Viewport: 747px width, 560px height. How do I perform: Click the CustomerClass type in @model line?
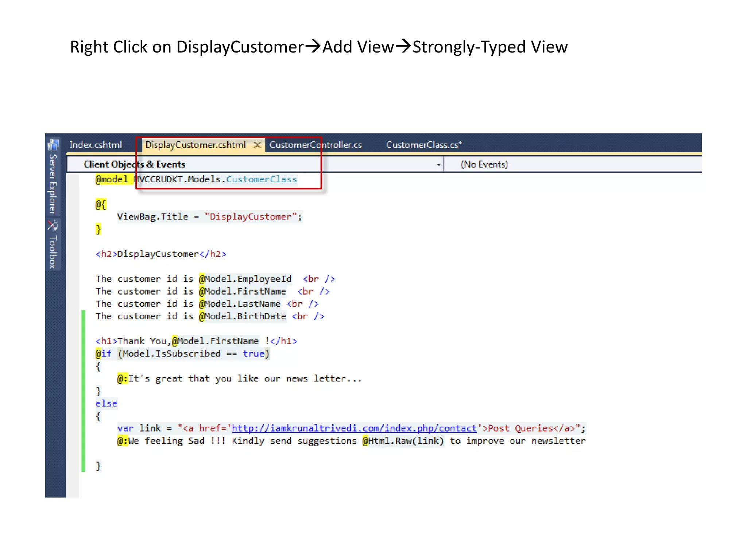pyautogui.click(x=262, y=179)
